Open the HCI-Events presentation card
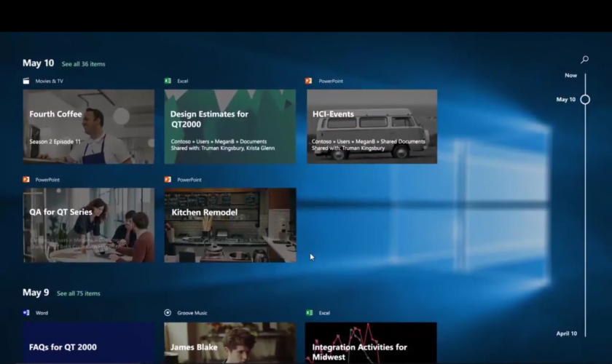This screenshot has width=612, height=364. click(x=372, y=126)
